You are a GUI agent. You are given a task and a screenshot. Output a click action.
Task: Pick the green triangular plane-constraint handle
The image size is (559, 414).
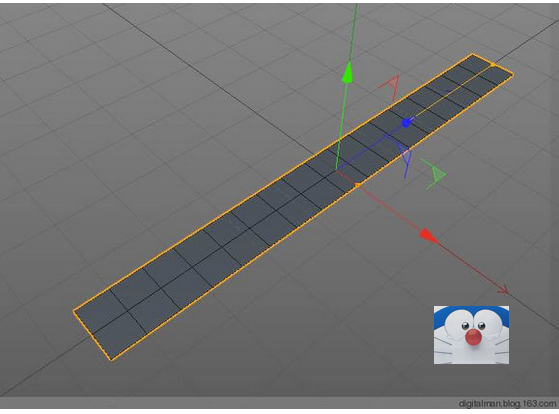[x=434, y=173]
